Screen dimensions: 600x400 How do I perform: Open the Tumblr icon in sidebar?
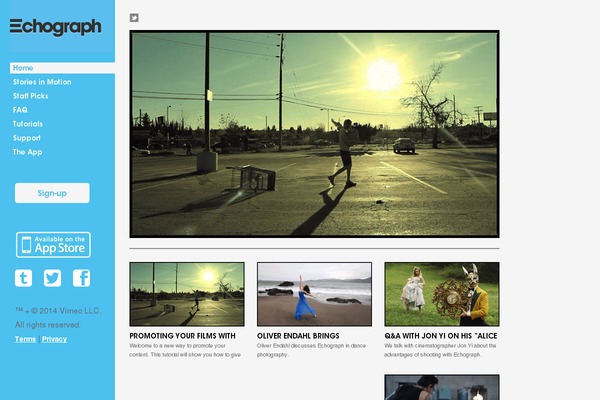pos(23,278)
